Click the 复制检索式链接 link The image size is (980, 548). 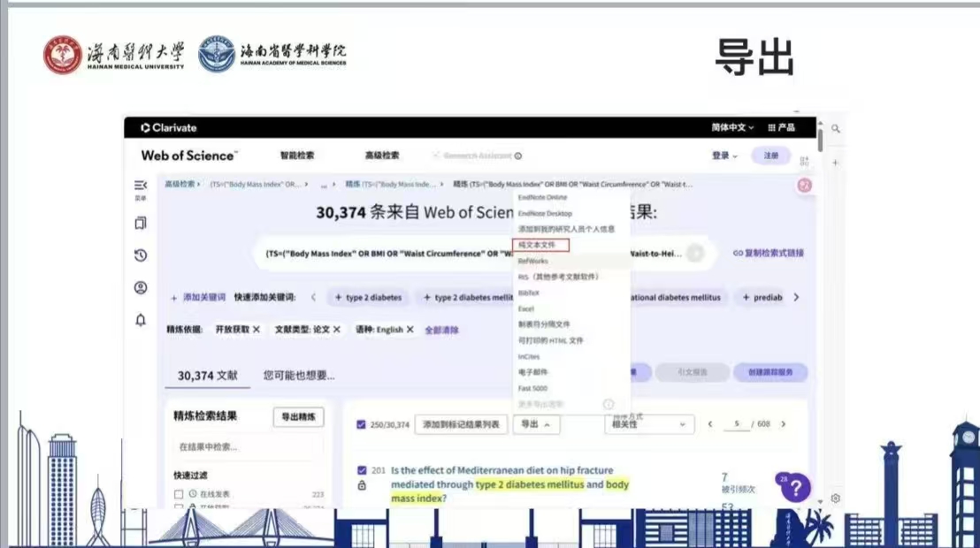pyautogui.click(x=769, y=253)
